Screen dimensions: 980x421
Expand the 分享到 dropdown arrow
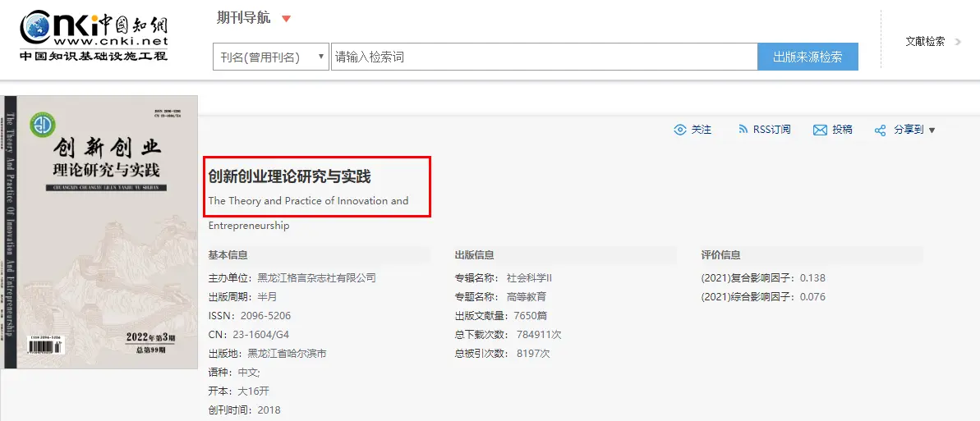pos(932,130)
